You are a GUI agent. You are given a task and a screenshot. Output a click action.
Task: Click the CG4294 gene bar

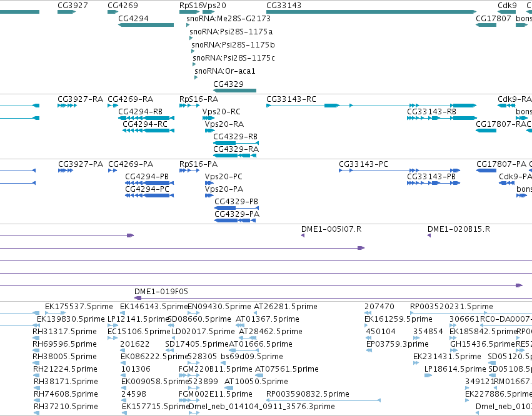146,25
